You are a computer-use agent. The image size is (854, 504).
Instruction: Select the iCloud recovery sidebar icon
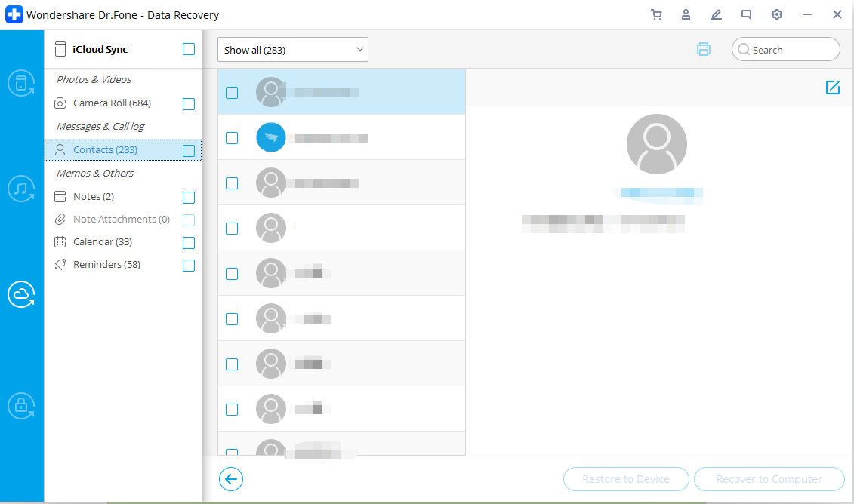(x=21, y=294)
